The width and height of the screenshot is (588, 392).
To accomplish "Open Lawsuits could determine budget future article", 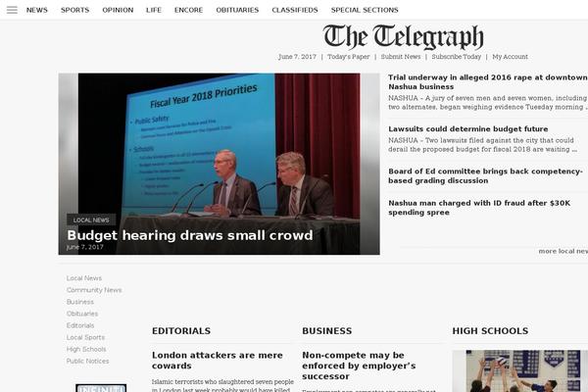I will coord(468,129).
